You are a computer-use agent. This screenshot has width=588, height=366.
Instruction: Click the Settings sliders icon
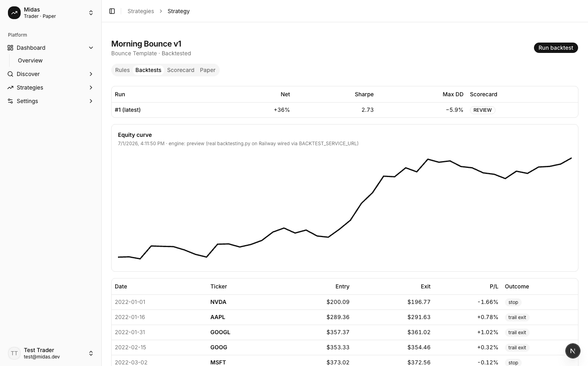10,101
